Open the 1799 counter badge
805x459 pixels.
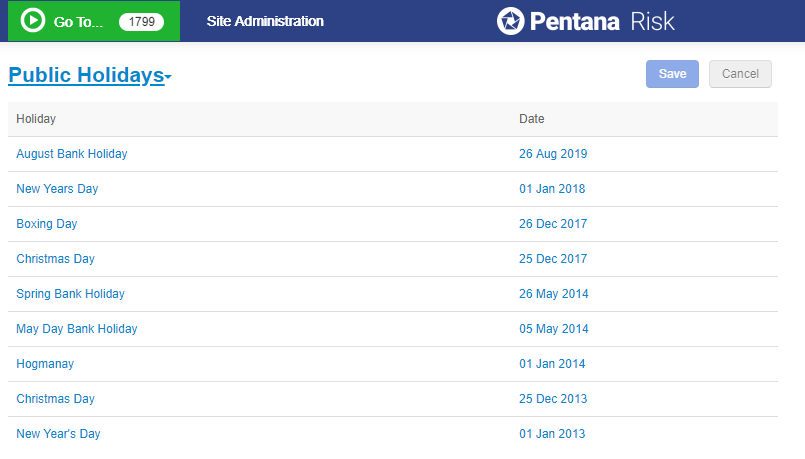tap(141, 22)
